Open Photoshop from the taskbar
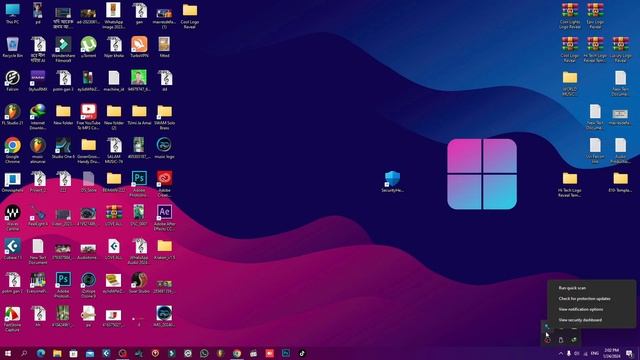Screen dimensions: 640x360 tap(286, 353)
